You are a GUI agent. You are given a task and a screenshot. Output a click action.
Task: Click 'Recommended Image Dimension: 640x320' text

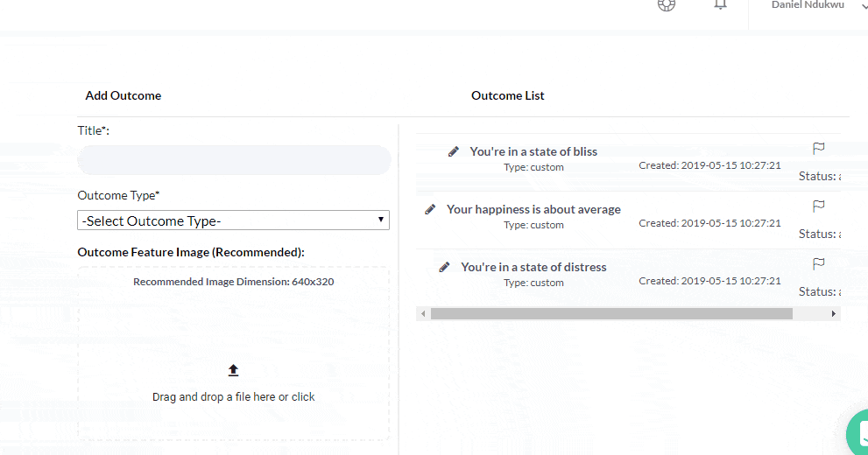click(x=234, y=282)
